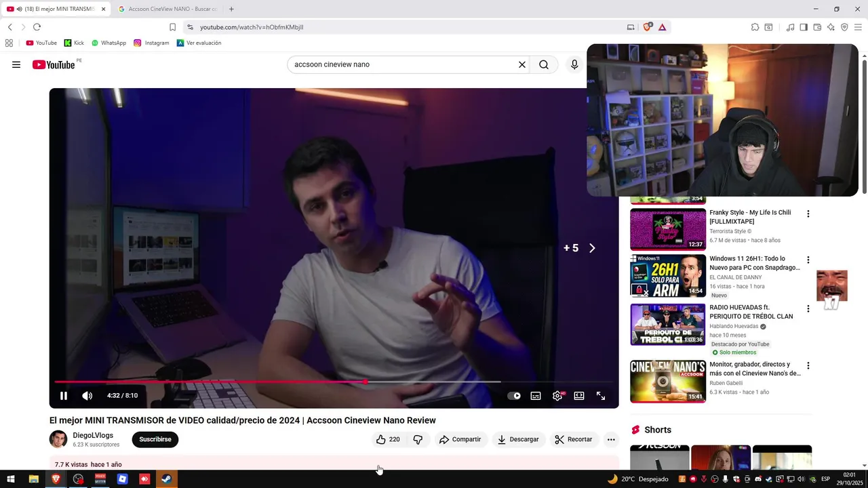Open browser extensions puzzle icon
Viewport: 868px width, 488px height.
click(x=755, y=27)
